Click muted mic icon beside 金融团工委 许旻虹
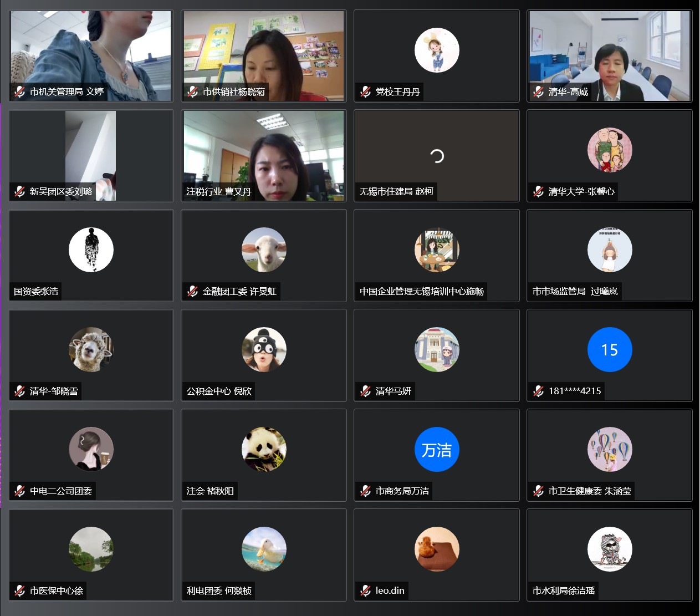 point(192,291)
